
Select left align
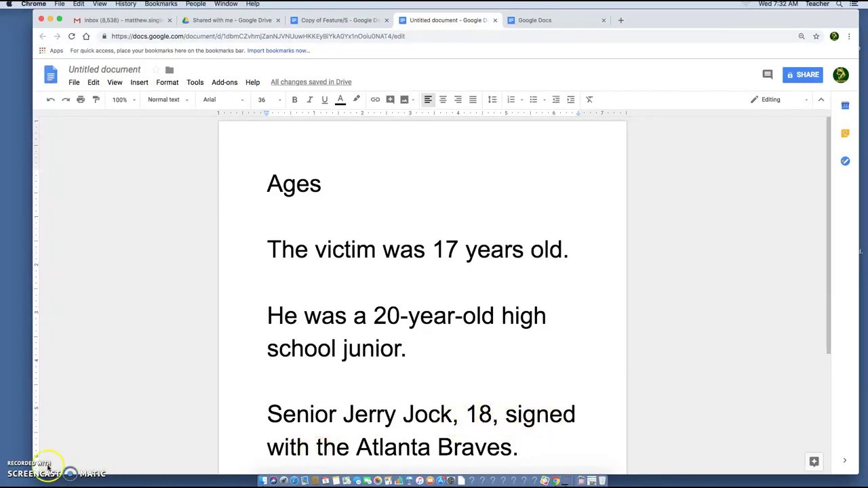click(428, 100)
